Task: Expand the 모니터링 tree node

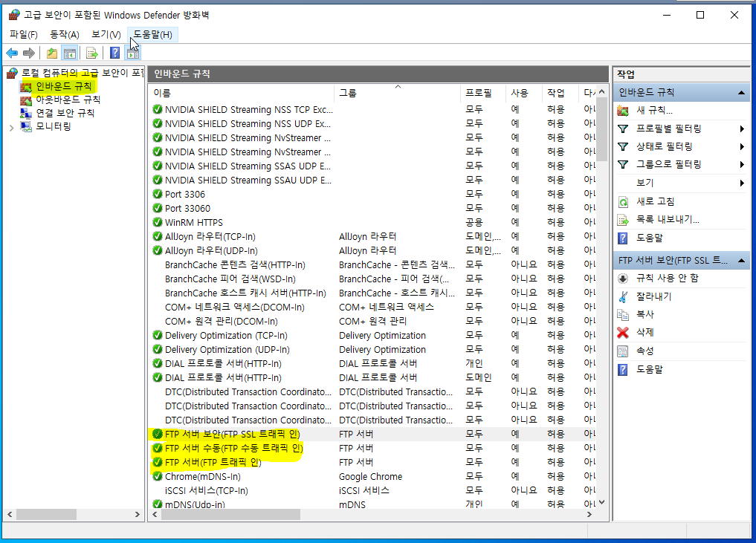Action: click(12, 128)
